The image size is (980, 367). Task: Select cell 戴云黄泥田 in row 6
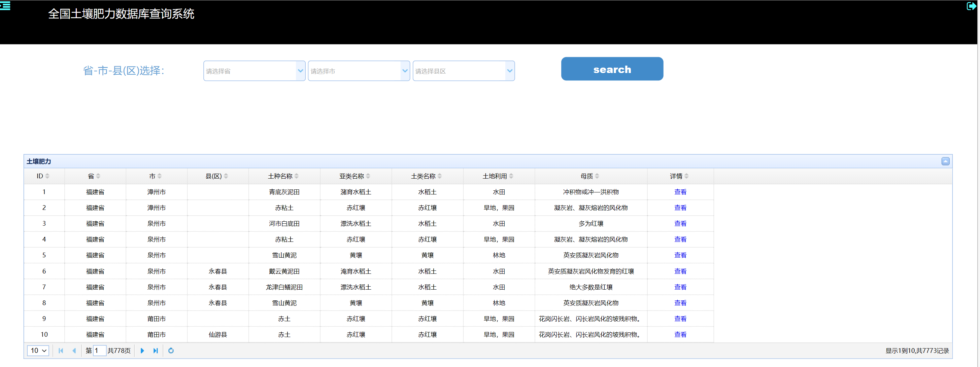(284, 271)
